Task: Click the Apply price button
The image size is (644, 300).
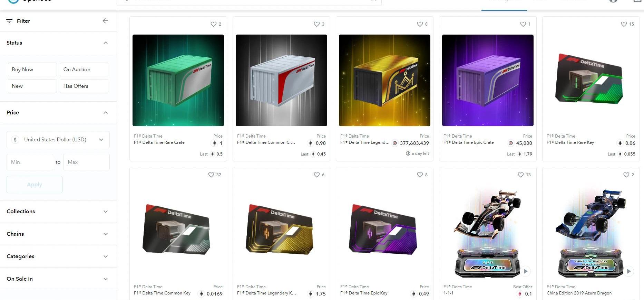Action: (x=35, y=185)
